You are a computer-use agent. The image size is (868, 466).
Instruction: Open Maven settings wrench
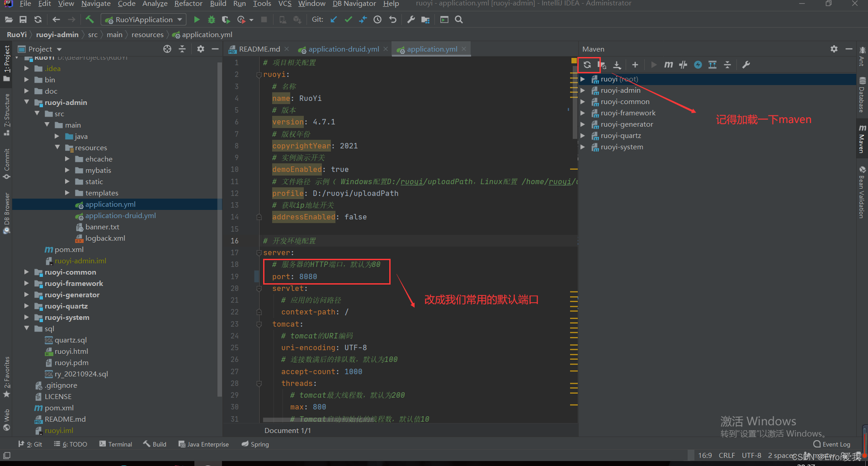tap(746, 65)
